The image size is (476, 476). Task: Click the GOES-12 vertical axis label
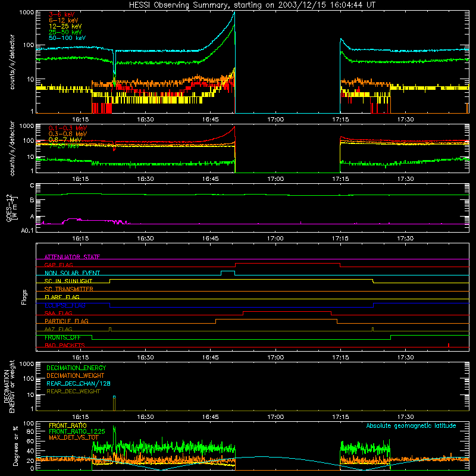click(x=12, y=208)
